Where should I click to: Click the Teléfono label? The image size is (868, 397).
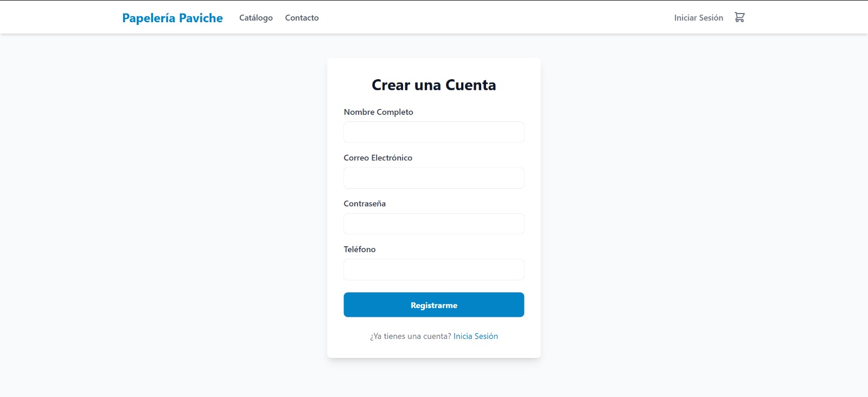(360, 249)
